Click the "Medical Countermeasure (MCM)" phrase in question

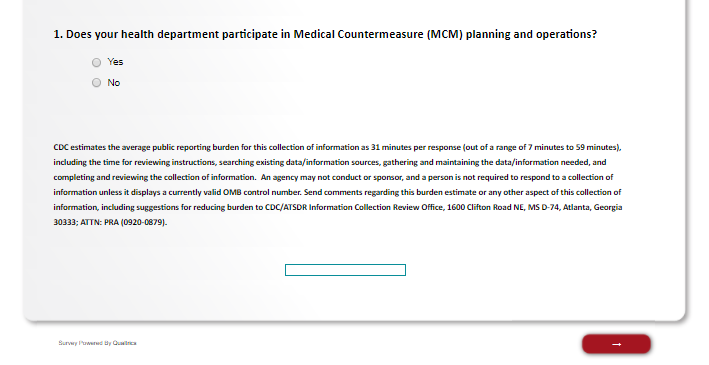(x=378, y=34)
